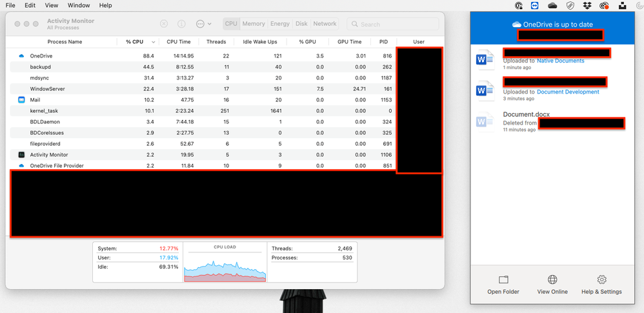The height and width of the screenshot is (313, 644).
Task: Open the Window menu
Action: click(x=79, y=5)
